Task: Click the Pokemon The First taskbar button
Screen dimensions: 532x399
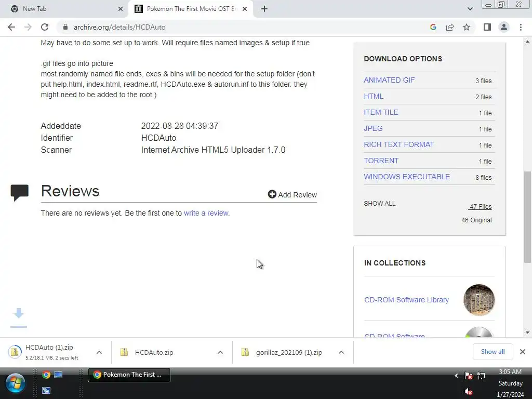Action: (129, 375)
